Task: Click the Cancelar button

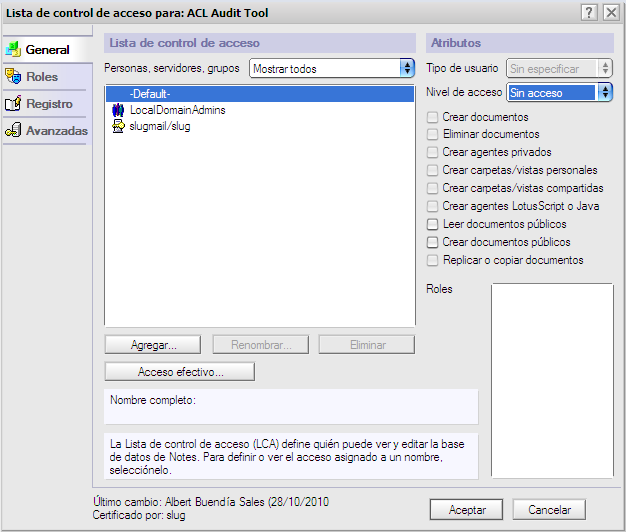Action: point(549,510)
